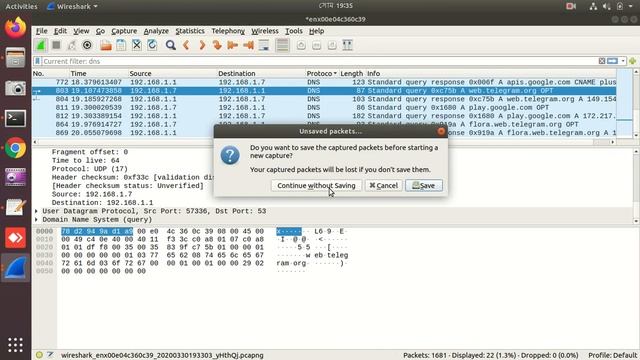Sort packets by the Length column header
Viewport: 640px width, 360px height.
pyautogui.click(x=352, y=73)
